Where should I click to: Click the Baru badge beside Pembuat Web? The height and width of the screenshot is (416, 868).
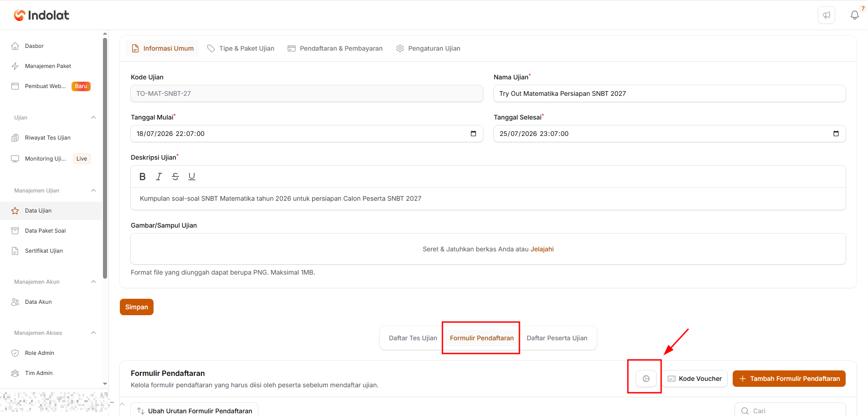pyautogui.click(x=81, y=86)
